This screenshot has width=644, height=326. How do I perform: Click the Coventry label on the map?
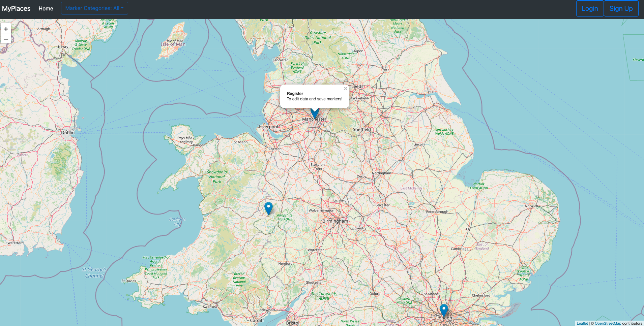coord(359,228)
